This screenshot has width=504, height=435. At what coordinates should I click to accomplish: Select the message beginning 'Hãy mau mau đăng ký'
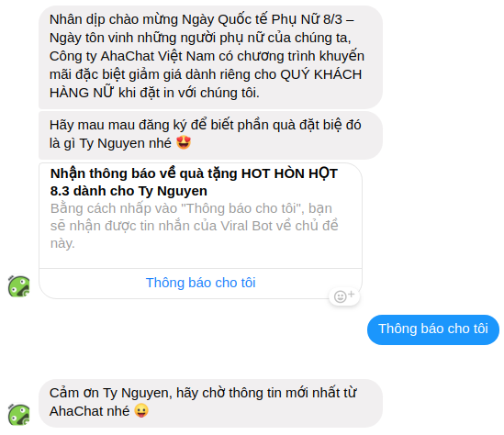coord(210,135)
